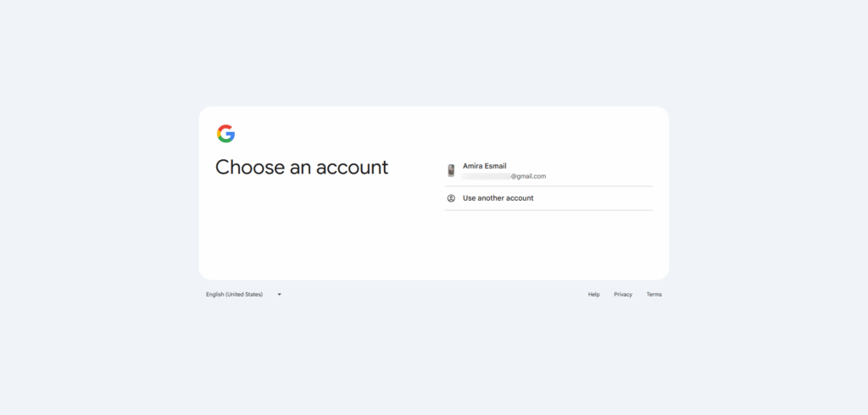Change language from English (United States)
The image size is (868, 415).
pos(243,295)
